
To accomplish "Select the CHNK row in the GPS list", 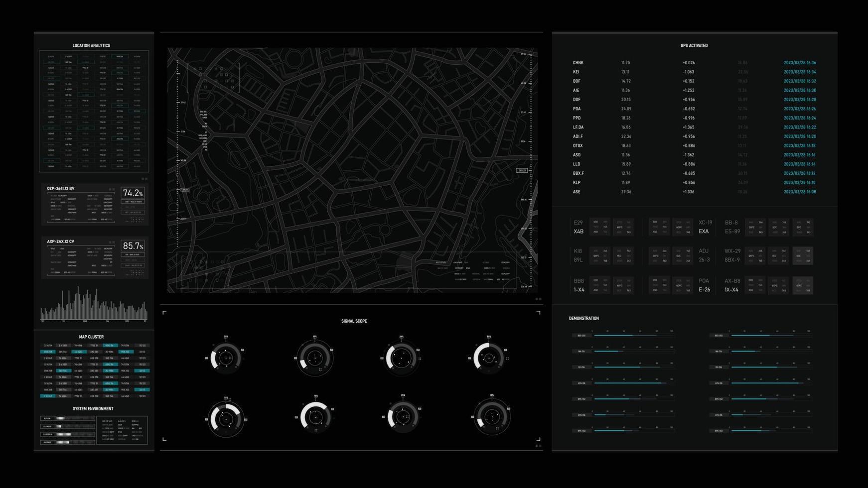I will (694, 63).
